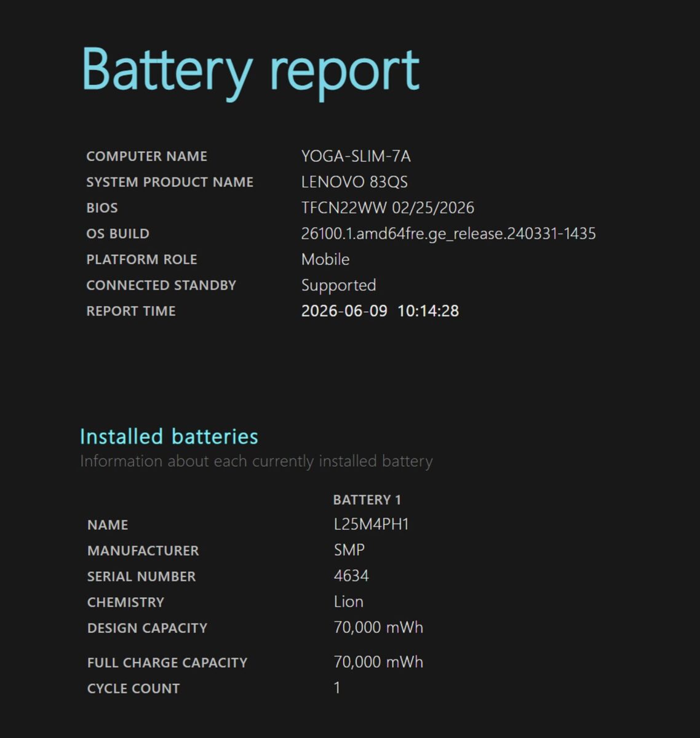Select the manufacturer value SMP

click(349, 550)
